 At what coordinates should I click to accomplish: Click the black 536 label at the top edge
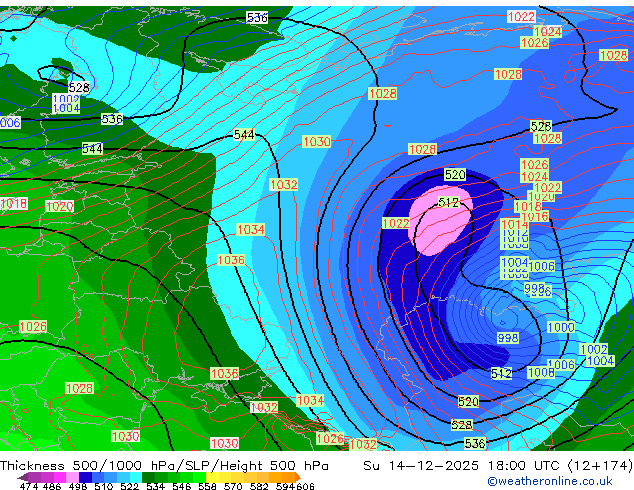coord(257,17)
